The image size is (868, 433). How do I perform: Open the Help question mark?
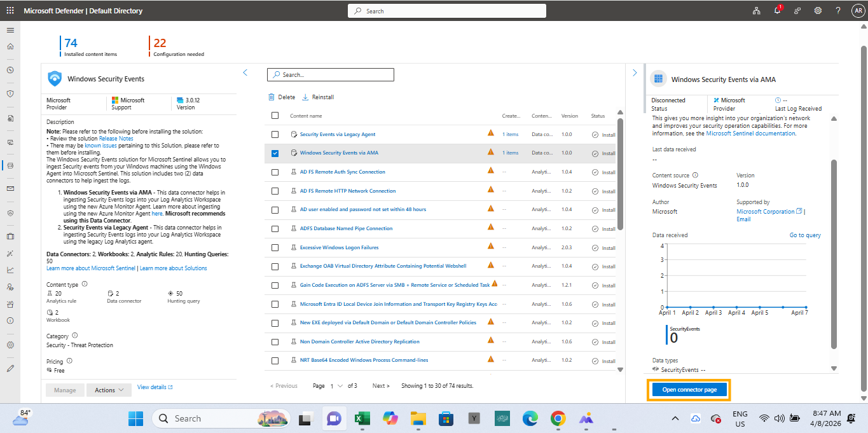tap(838, 11)
